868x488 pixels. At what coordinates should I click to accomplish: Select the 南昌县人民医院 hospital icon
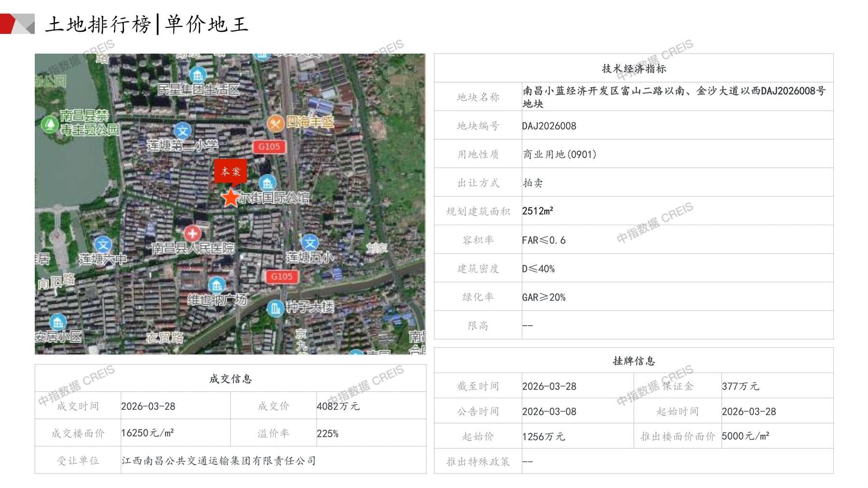(x=192, y=234)
